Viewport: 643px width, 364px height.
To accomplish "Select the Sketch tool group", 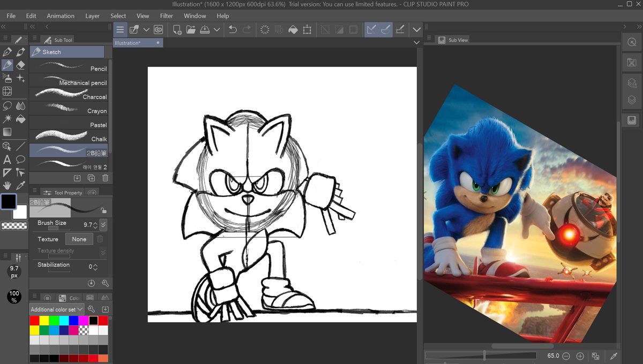I will click(x=67, y=52).
